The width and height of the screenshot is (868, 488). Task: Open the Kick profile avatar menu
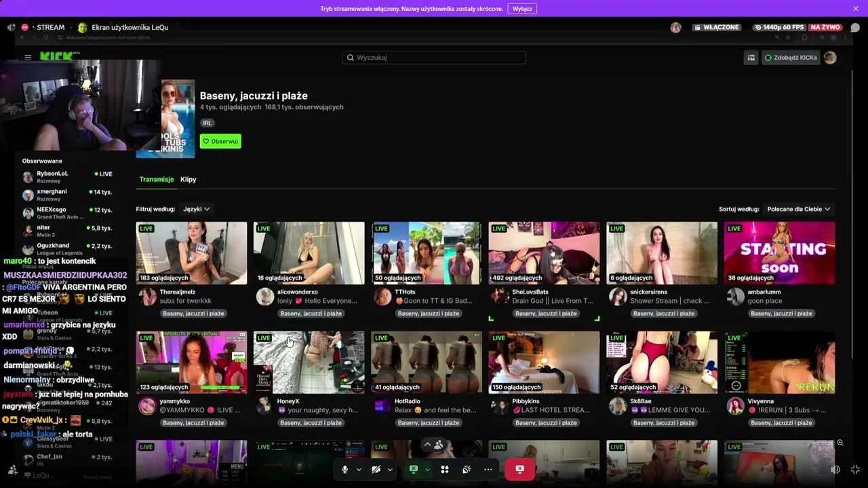point(830,58)
